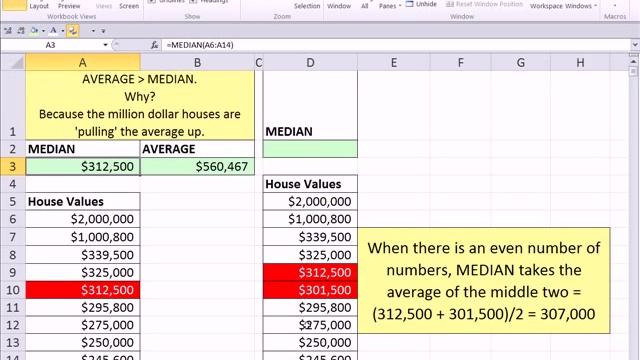
Task: Open the font color dropdown arrow
Action: click(62, 31)
